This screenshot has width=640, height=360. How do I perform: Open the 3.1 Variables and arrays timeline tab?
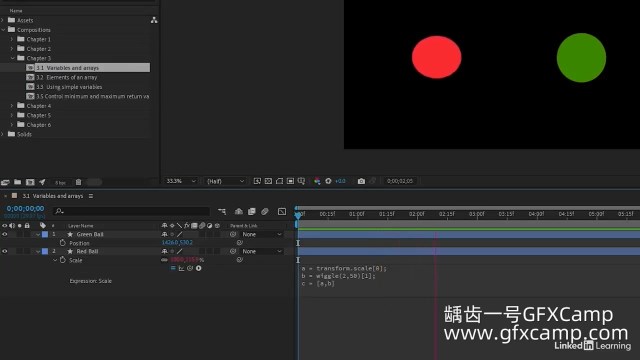tap(53, 196)
